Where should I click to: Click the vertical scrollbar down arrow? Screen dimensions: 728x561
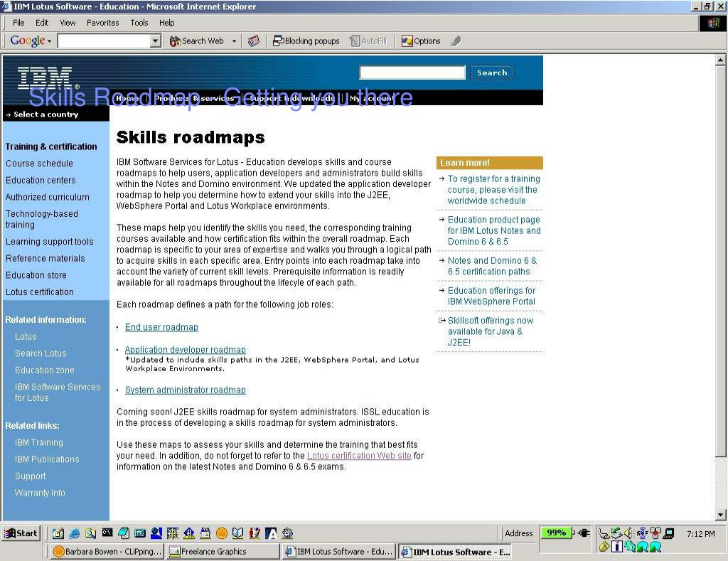tap(720, 515)
